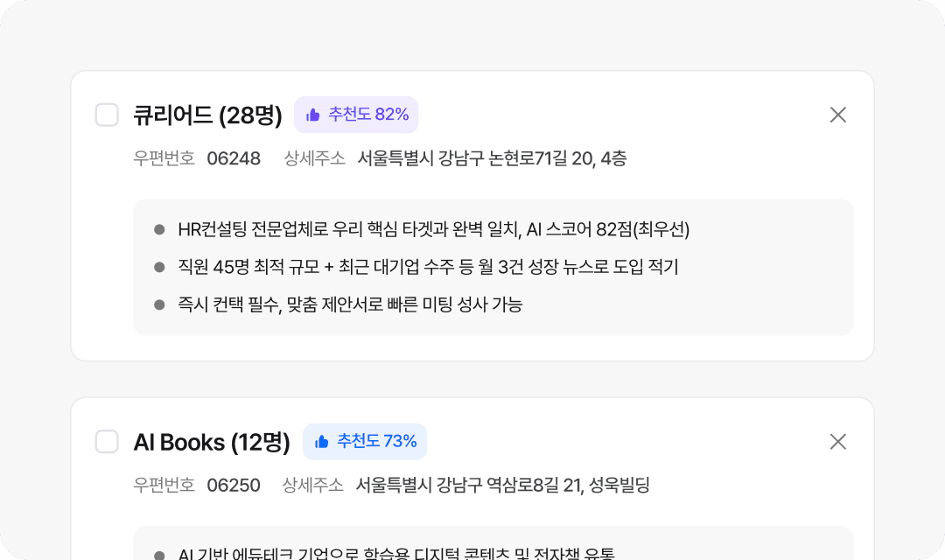This screenshot has height=560, width=945.
Task: Click the 직원 45명 최적 규모 summary line
Action: [428, 267]
